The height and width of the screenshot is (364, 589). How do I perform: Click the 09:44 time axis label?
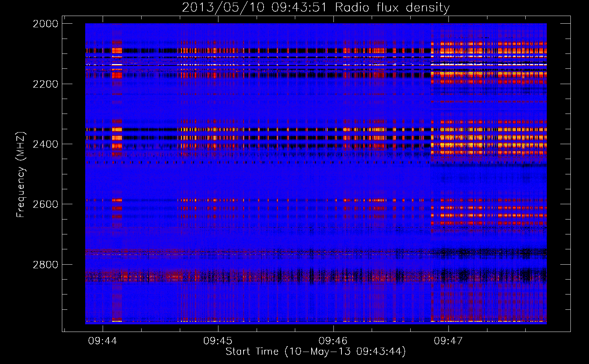pyautogui.click(x=103, y=341)
